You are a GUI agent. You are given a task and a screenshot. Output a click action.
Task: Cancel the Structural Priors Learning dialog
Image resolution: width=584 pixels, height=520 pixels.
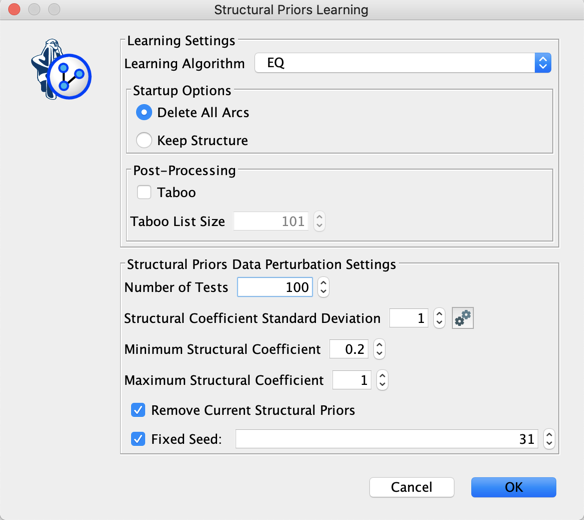click(x=412, y=487)
